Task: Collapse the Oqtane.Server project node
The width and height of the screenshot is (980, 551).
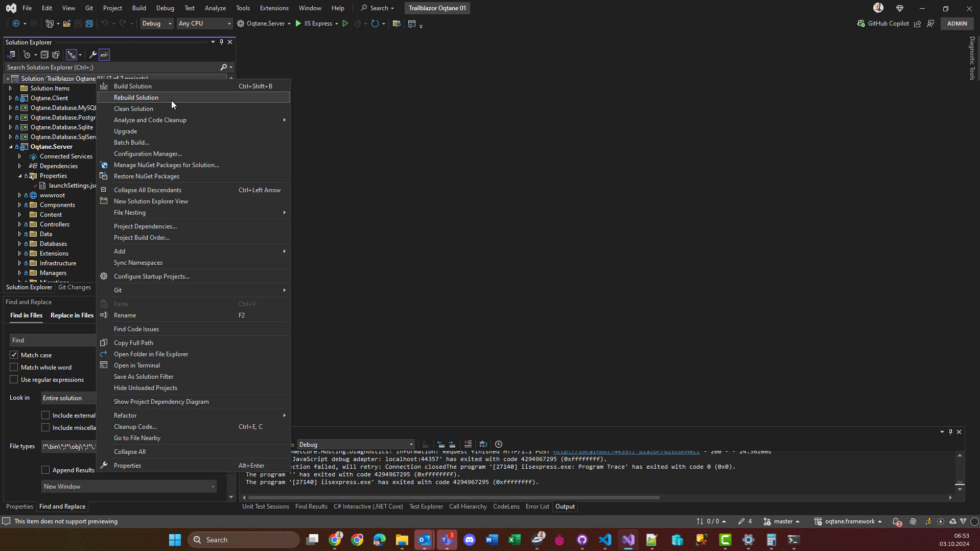Action: click(x=11, y=146)
